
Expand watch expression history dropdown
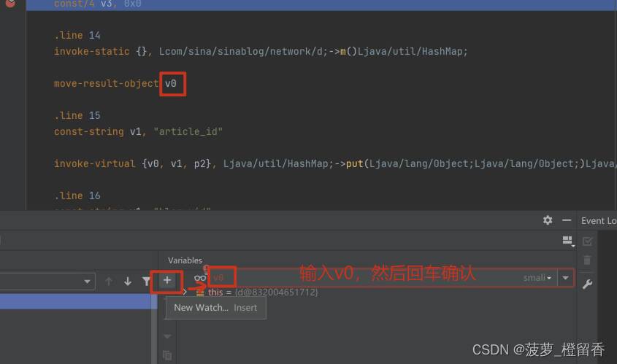565,278
